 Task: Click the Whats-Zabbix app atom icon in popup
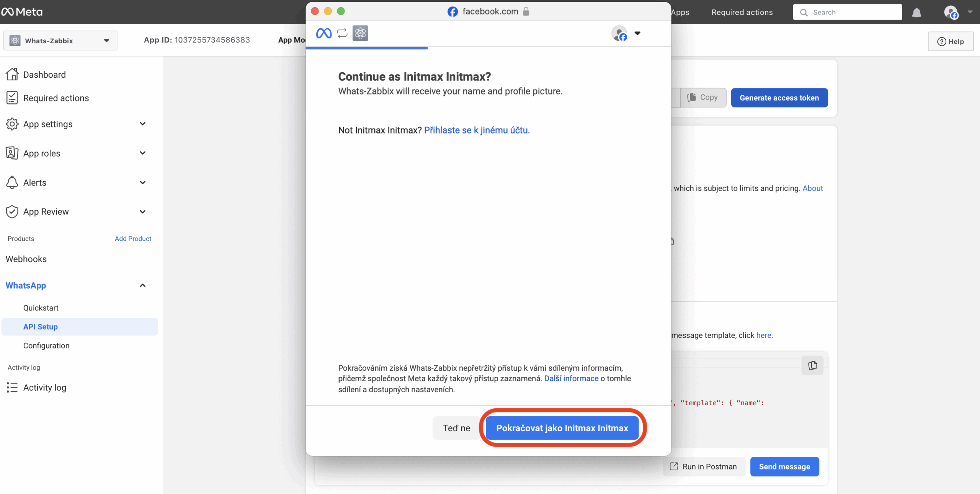click(360, 33)
